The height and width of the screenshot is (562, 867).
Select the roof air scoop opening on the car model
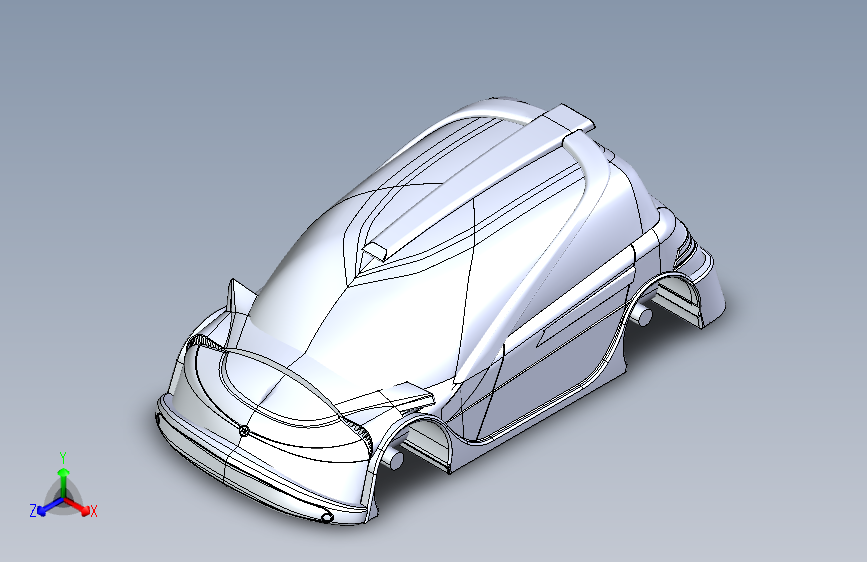coord(374,252)
